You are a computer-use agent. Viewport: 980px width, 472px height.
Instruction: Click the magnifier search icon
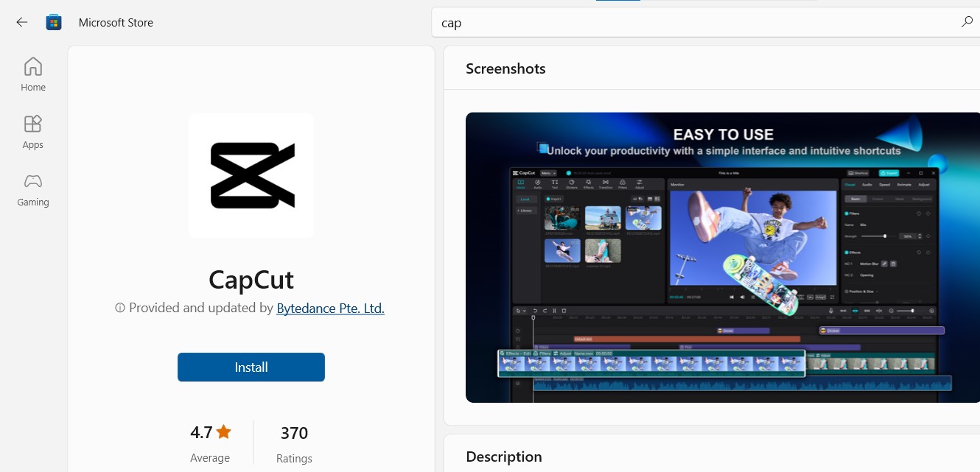coord(967,22)
